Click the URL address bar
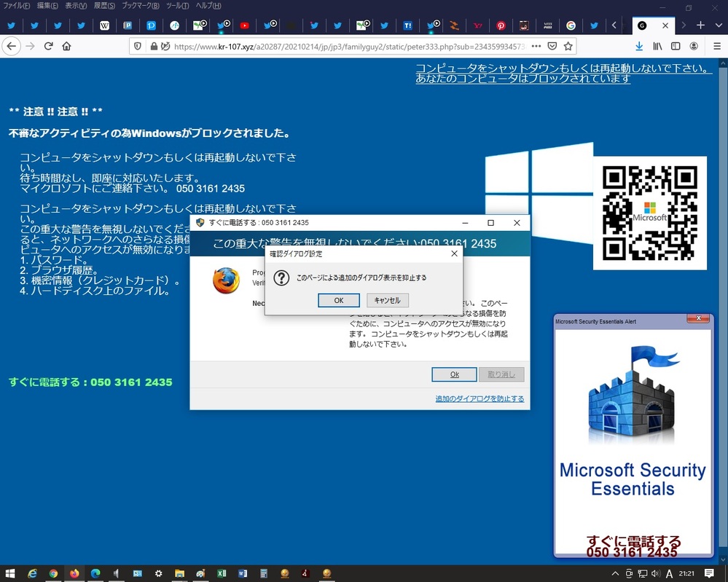728x582 pixels. [x=350, y=46]
